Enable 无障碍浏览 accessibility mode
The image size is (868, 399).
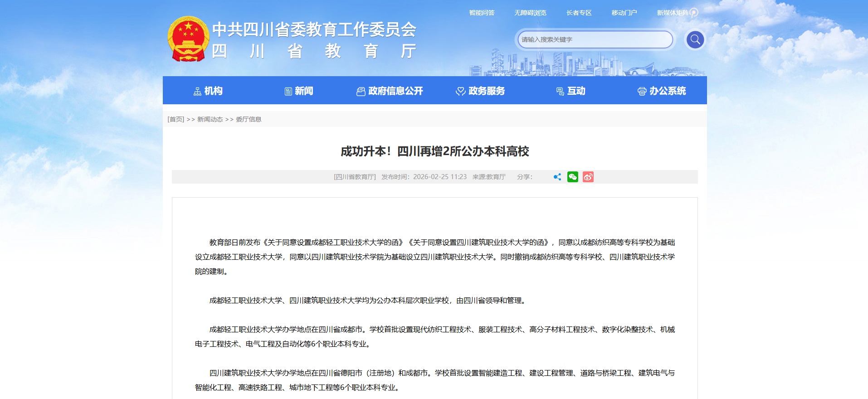click(x=530, y=13)
